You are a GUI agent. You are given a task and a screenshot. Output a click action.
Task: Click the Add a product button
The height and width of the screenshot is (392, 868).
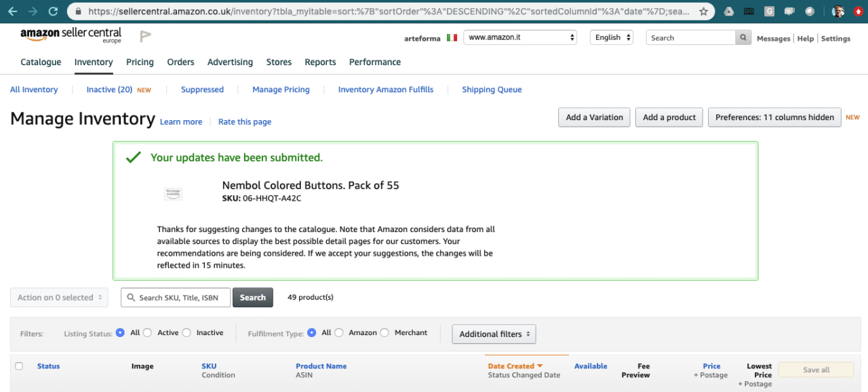coord(669,117)
